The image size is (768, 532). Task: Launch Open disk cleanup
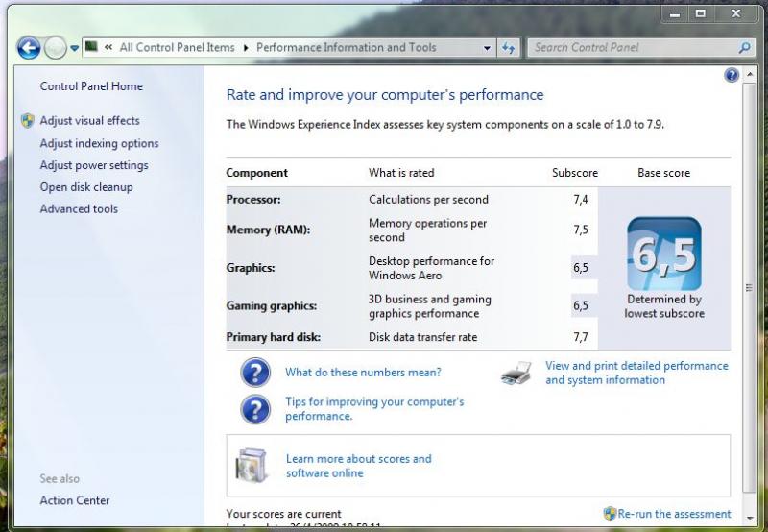[x=86, y=187]
